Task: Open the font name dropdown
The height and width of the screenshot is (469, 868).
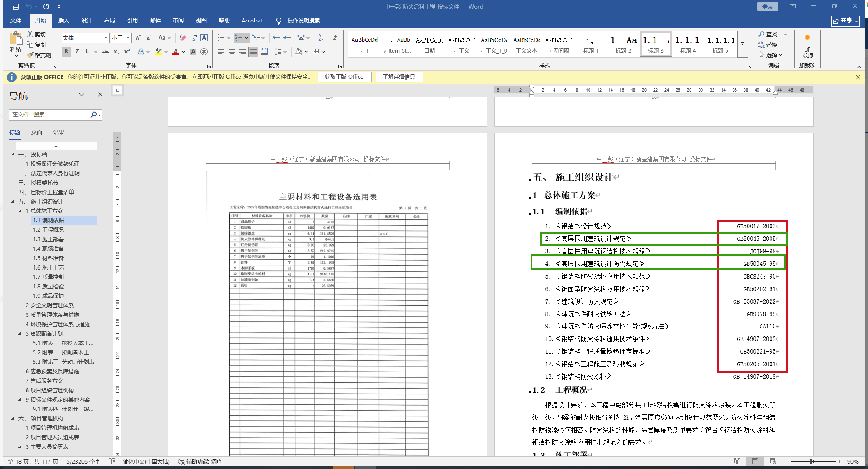Action: [x=106, y=38]
